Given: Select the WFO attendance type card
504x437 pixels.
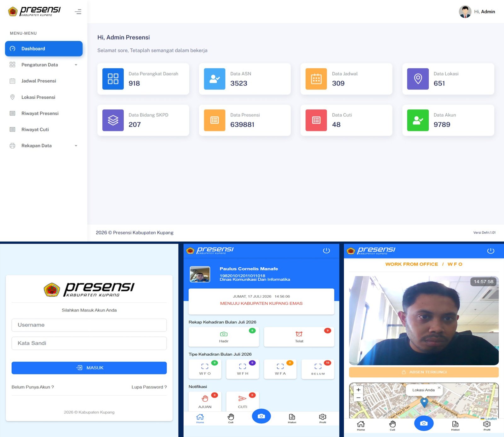Looking at the screenshot, I should 205,369.
